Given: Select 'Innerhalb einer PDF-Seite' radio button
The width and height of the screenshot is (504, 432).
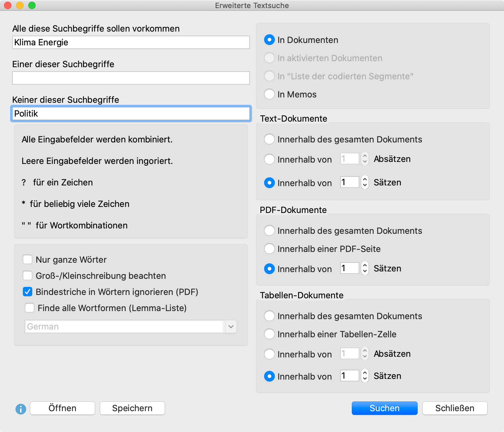Looking at the screenshot, I should coord(269,249).
